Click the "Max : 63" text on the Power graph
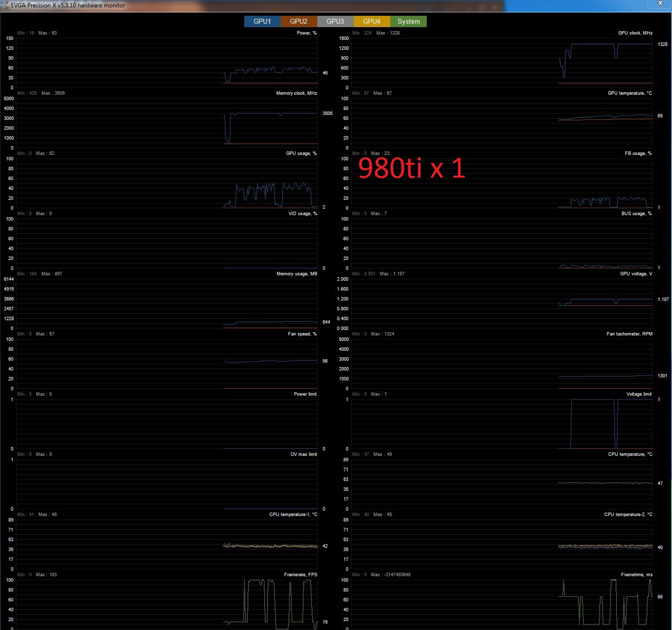Screen dimensions: 672x630 click(x=47, y=33)
